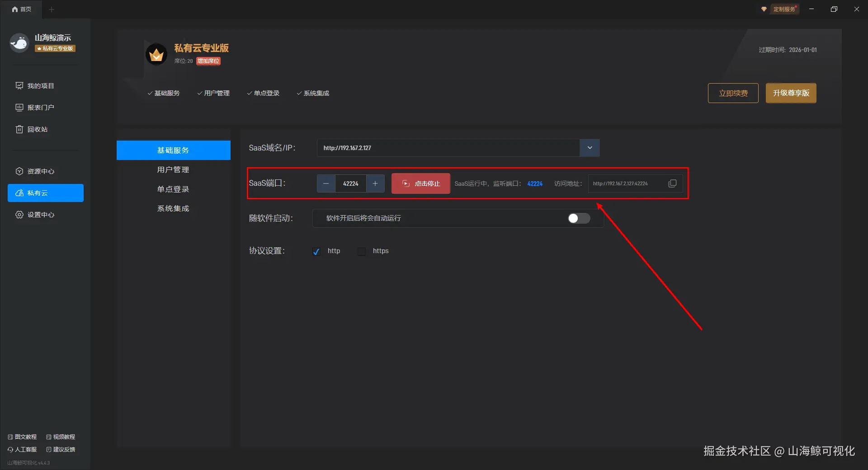Image resolution: width=868 pixels, height=470 pixels.
Task: Click the 私有云专业版 badge under username
Action: 55,48
